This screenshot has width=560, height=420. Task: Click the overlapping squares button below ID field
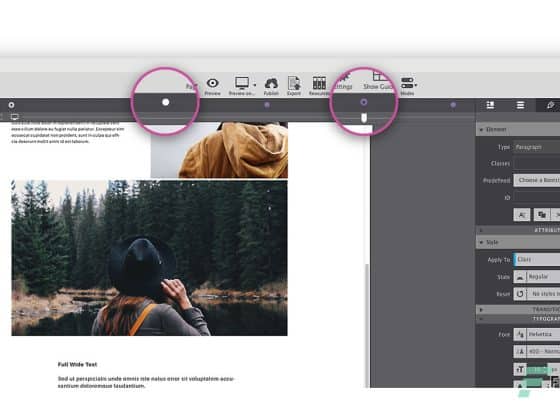tap(542, 215)
